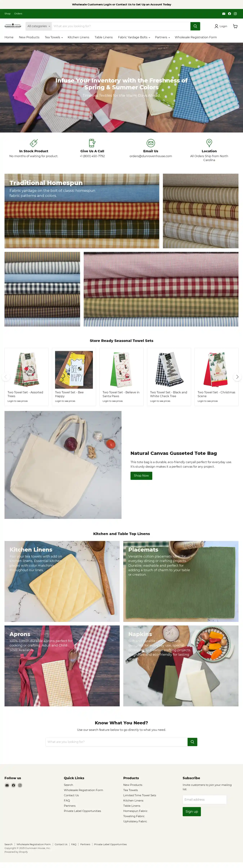243x868 pixels.
Task: Expand the Tea Towels menu
Action: (x=54, y=37)
